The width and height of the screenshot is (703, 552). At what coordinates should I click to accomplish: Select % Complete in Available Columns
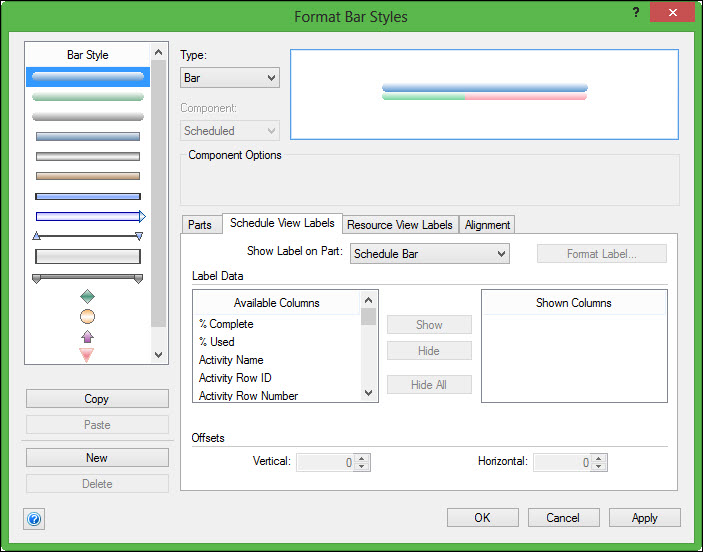226,324
